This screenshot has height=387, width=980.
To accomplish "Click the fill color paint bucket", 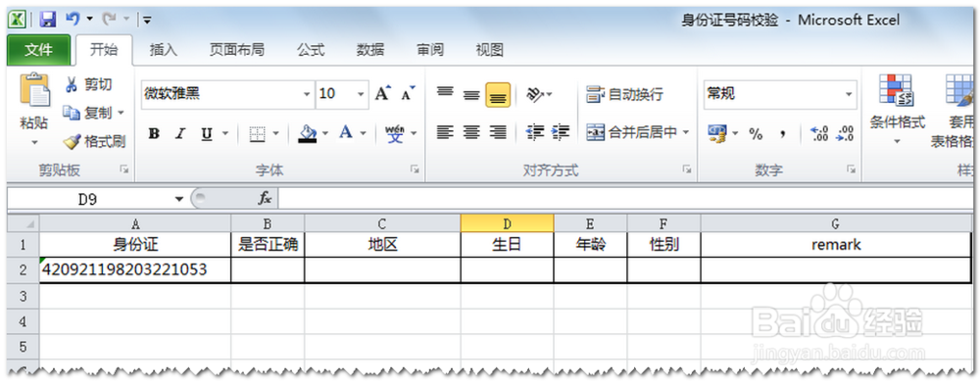I will tap(307, 133).
